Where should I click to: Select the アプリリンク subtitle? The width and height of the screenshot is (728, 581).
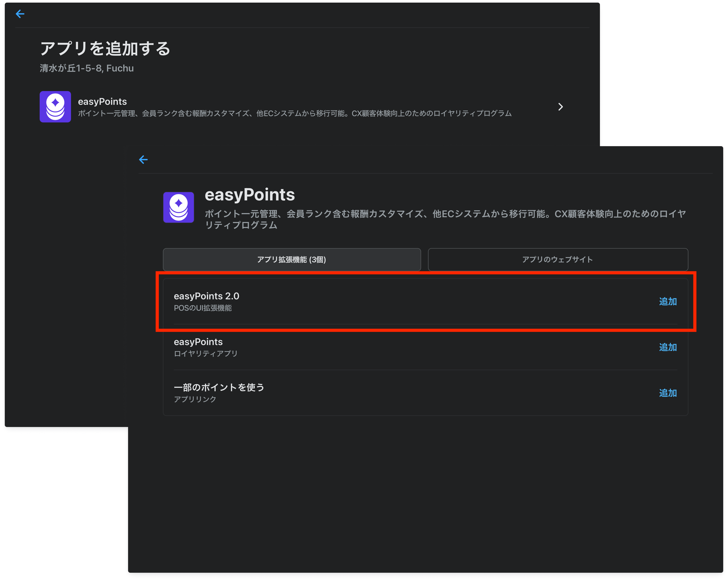(195, 399)
